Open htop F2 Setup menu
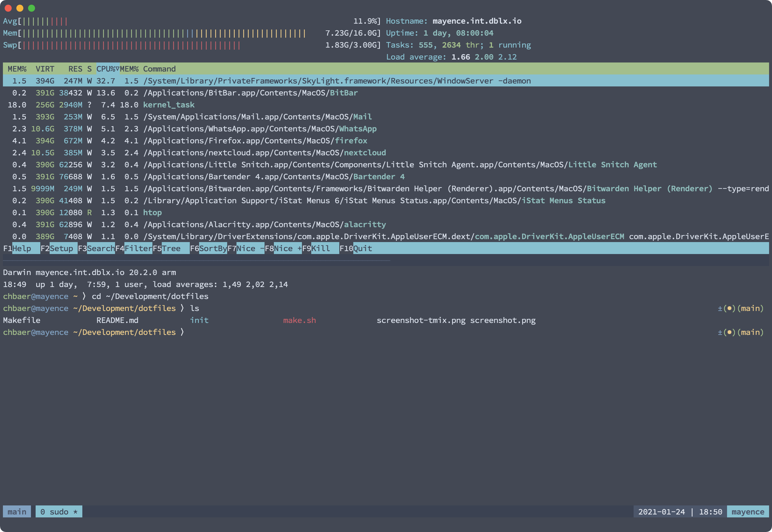 (x=61, y=248)
